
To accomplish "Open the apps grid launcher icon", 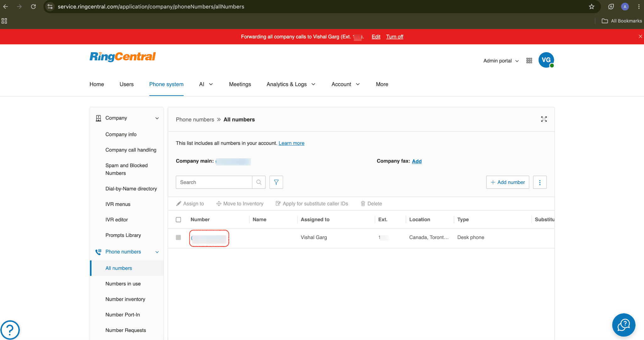I will (529, 60).
